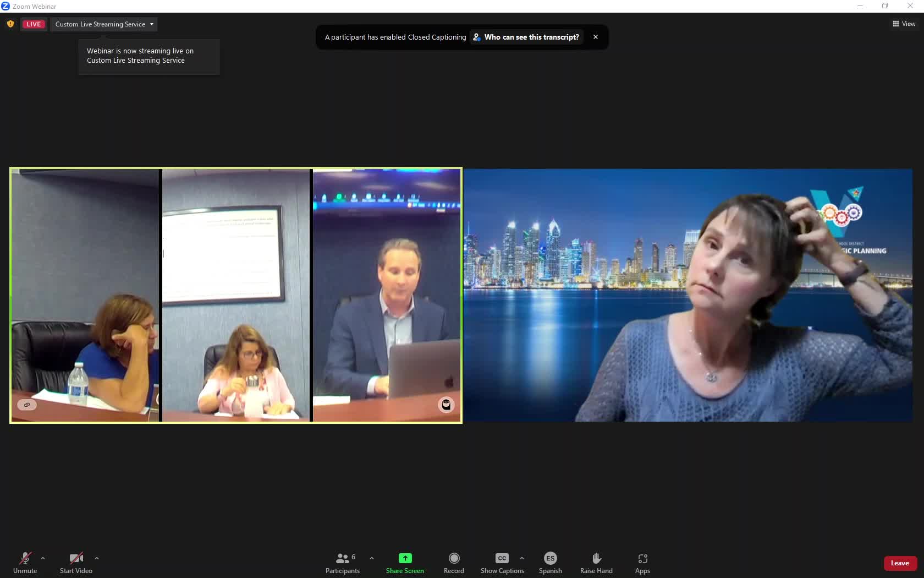The width and height of the screenshot is (924, 578).
Task: Open "Who can see this transcript?" link
Action: (531, 37)
